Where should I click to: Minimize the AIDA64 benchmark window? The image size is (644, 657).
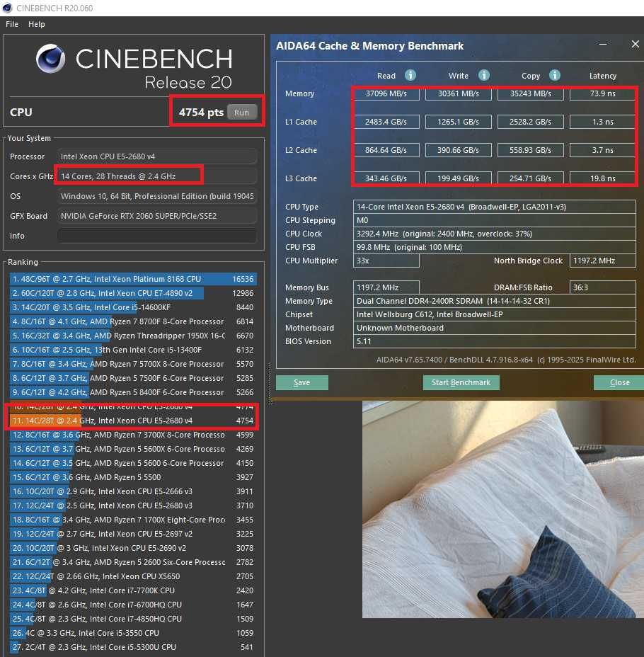coord(603,44)
